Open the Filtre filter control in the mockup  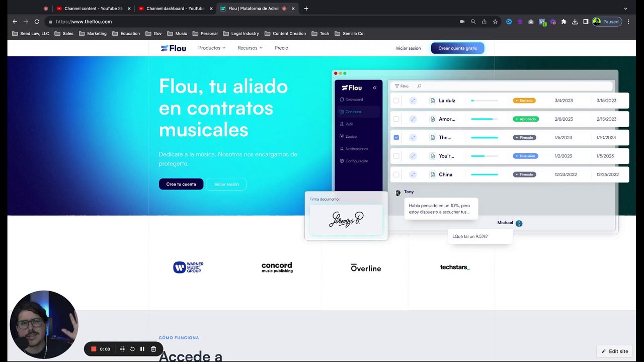coord(401,86)
